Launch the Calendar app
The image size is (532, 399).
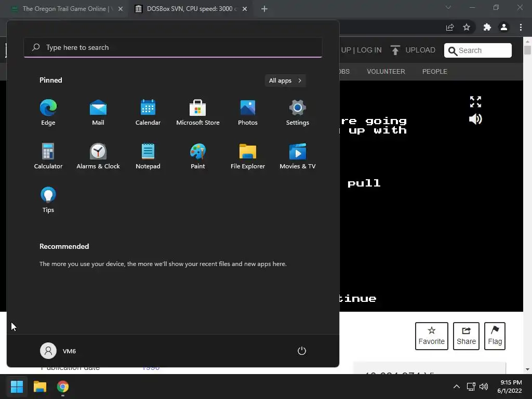pyautogui.click(x=148, y=113)
